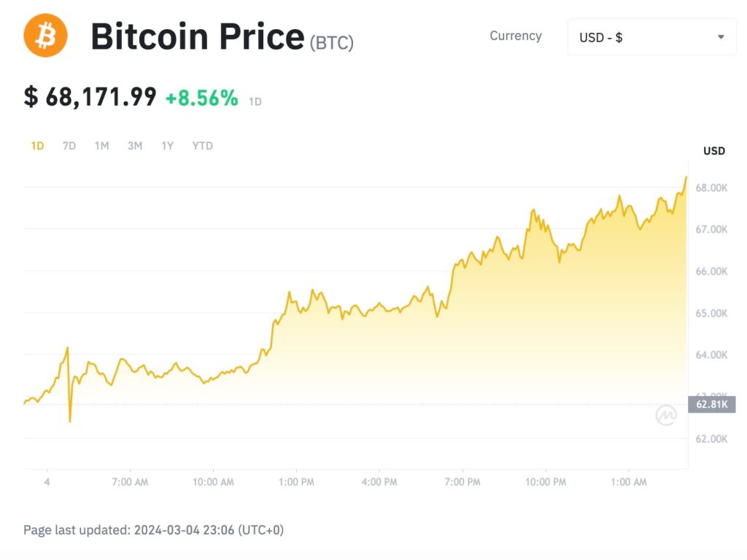Switch chart to the 7D range
Viewport: 747px width, 560px height.
click(x=69, y=146)
